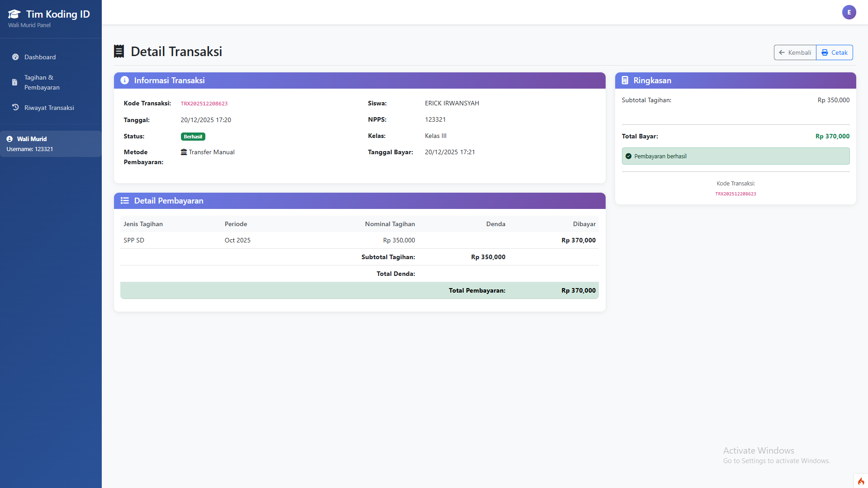Click the back arrow inside the Kembali button
This screenshot has width=868, height=488.
pos(781,52)
